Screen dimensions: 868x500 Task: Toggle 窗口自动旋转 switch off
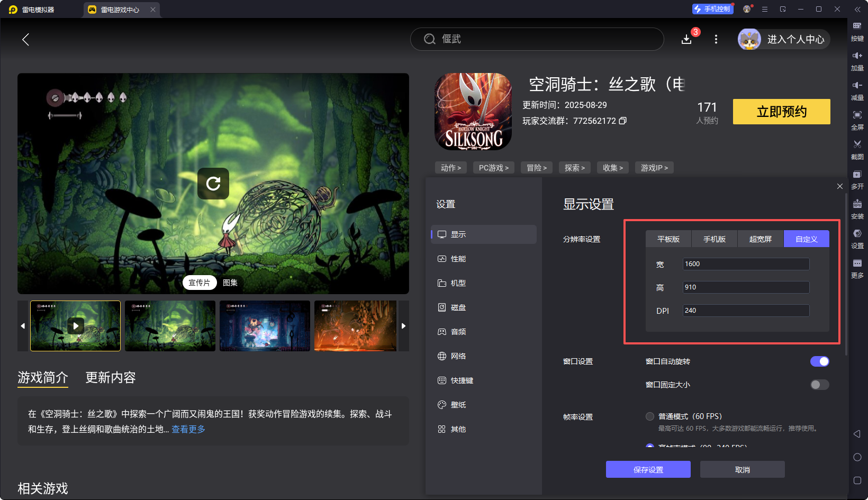pos(819,361)
